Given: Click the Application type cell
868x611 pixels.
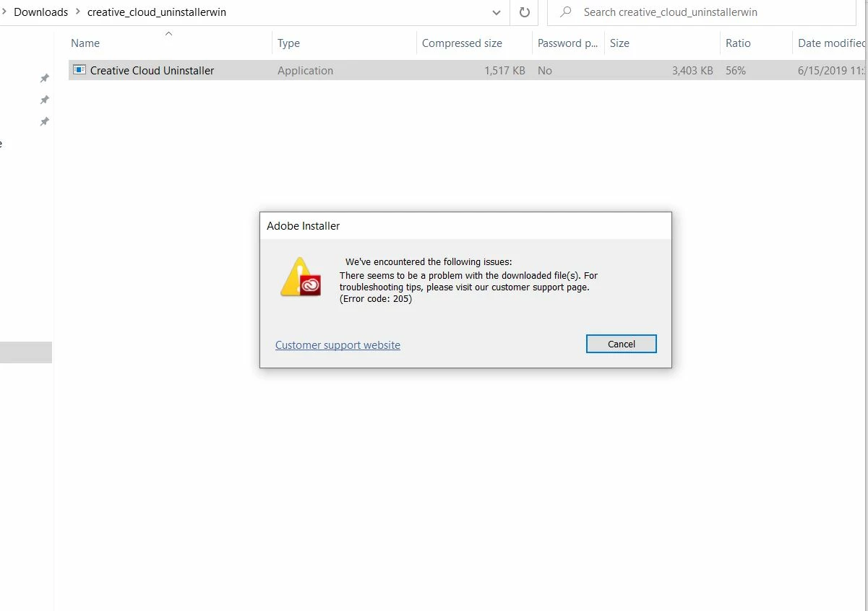Looking at the screenshot, I should [305, 71].
